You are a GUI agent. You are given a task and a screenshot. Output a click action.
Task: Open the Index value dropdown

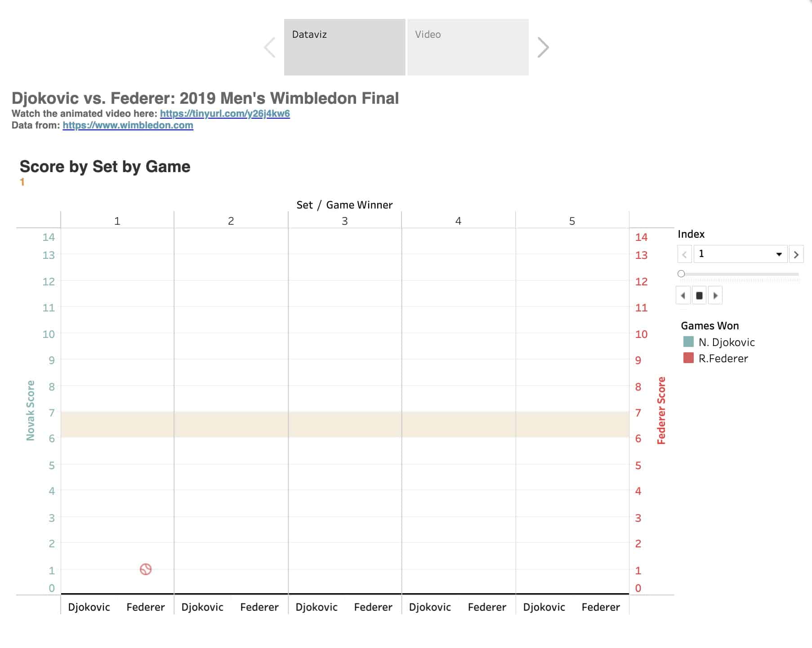coord(740,254)
